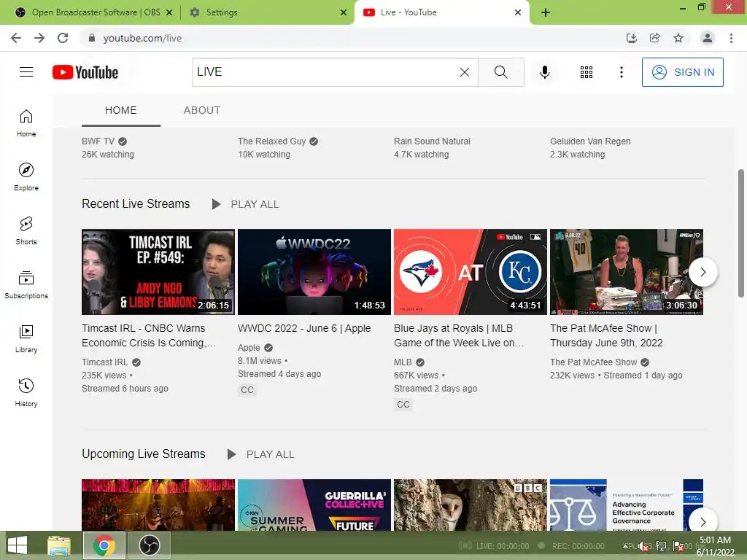This screenshot has height=560, width=747.
Task: Click the Windows Start button
Action: point(18,545)
